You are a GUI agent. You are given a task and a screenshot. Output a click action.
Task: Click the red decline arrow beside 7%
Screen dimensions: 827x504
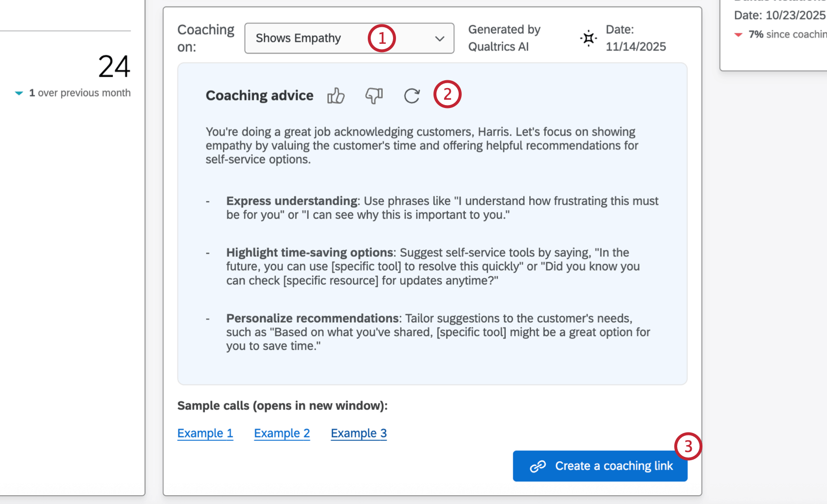(x=738, y=35)
